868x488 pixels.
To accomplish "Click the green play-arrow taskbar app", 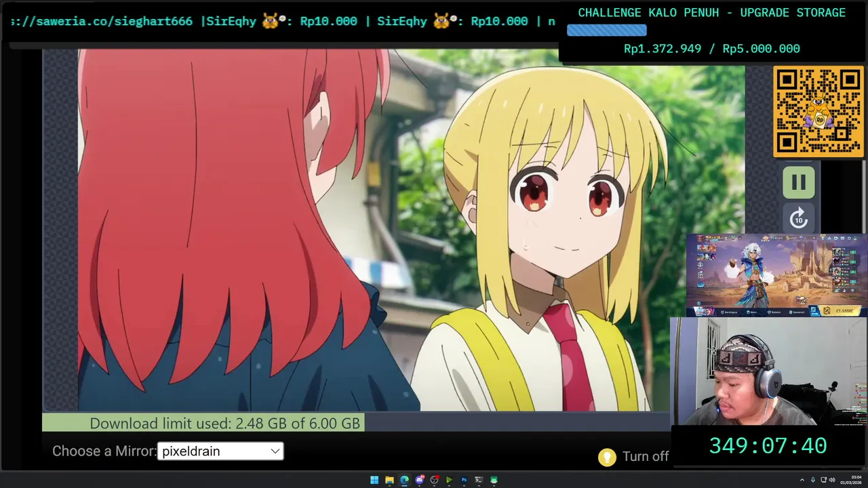I will pos(449,480).
